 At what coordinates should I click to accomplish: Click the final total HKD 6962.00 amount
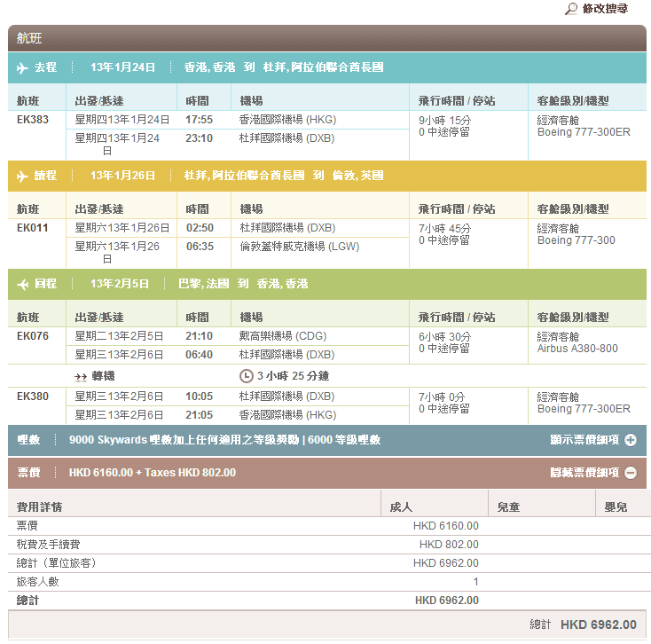[x=598, y=624]
